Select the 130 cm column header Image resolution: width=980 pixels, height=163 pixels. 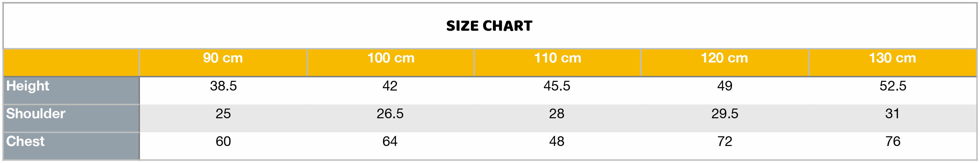[892, 58]
